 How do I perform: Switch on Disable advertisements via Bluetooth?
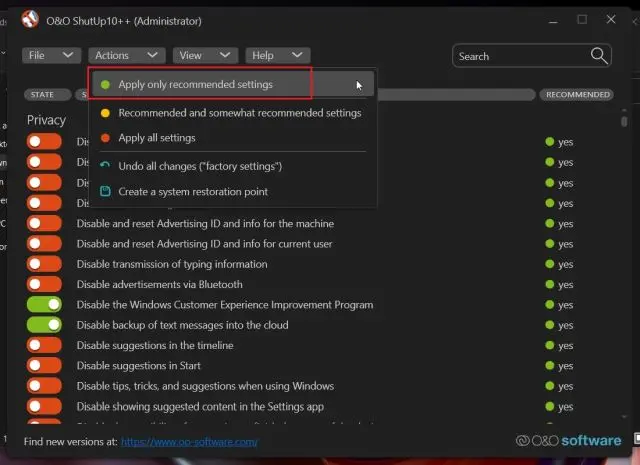tap(44, 284)
